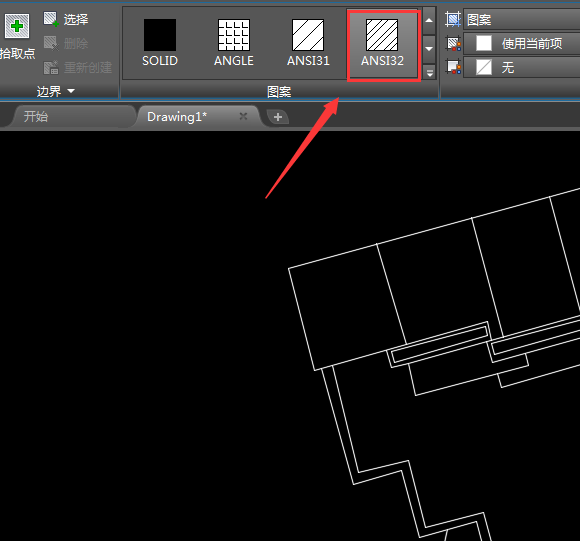Choose the ANSI32 hatch pattern
580x541 pixels.
[382, 43]
